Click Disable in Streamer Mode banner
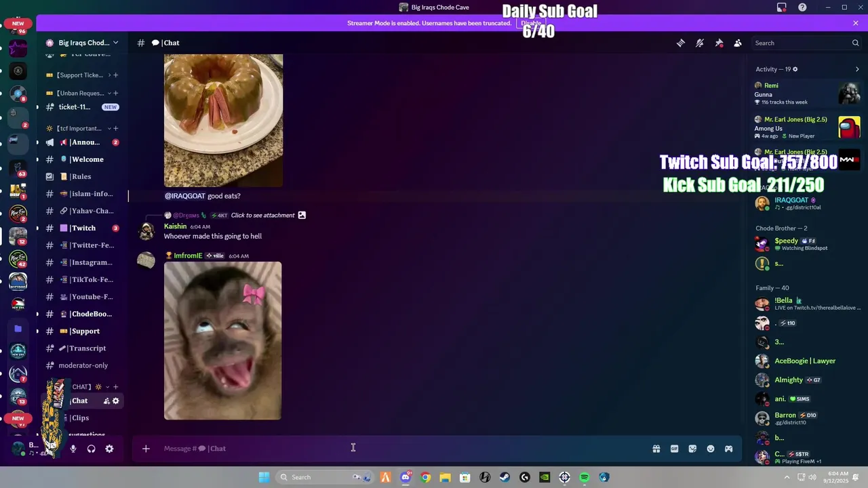Viewport: 868px width, 488px height. point(531,23)
